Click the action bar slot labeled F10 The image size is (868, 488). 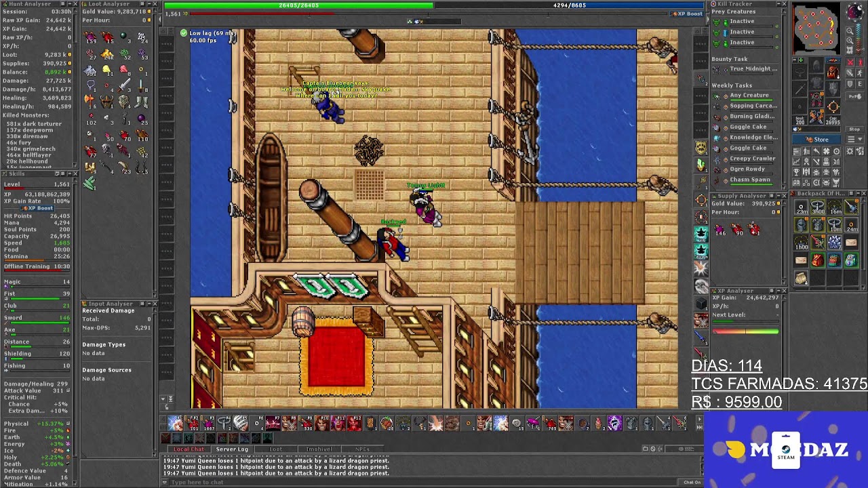(x=323, y=424)
